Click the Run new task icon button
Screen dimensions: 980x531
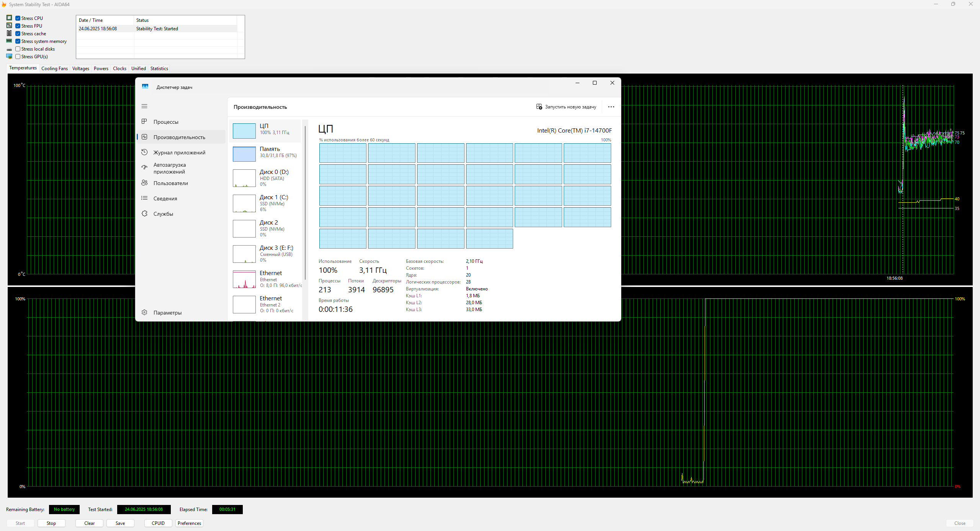(539, 107)
